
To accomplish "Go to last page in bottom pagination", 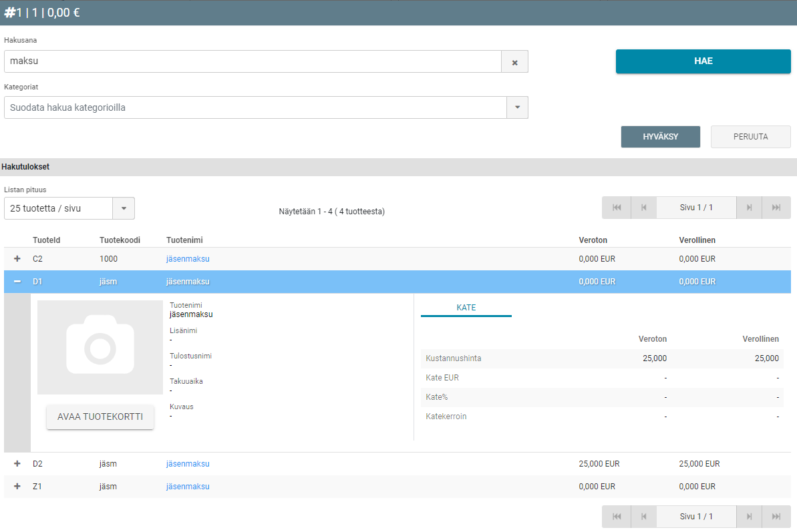I will (x=776, y=516).
